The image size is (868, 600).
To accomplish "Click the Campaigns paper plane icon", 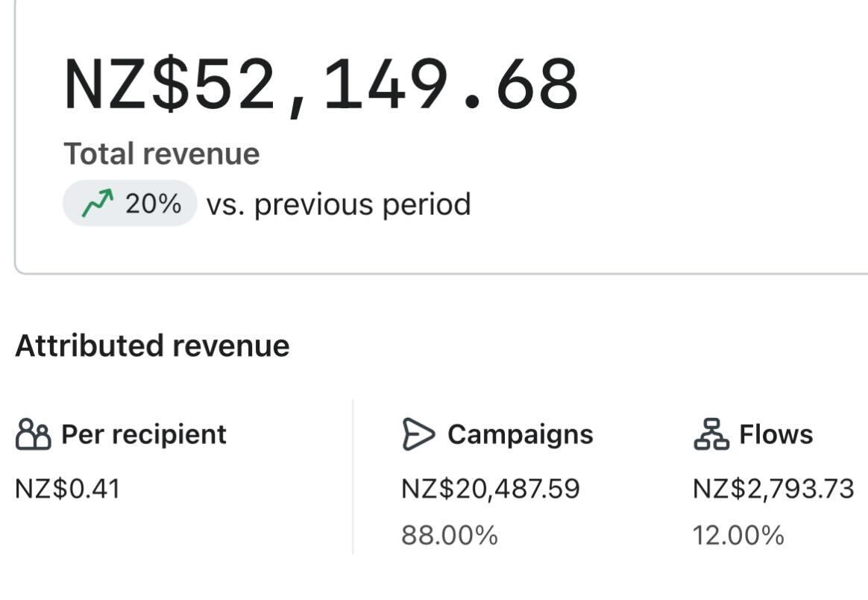I will click(418, 434).
